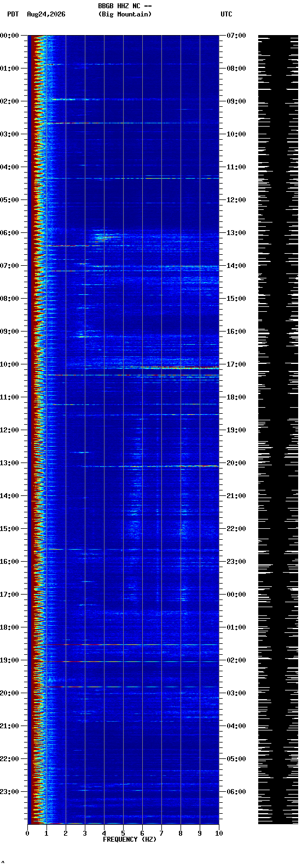302x868 pixels.
Task: Click the 02:00 PDT time label
Action: [9, 101]
